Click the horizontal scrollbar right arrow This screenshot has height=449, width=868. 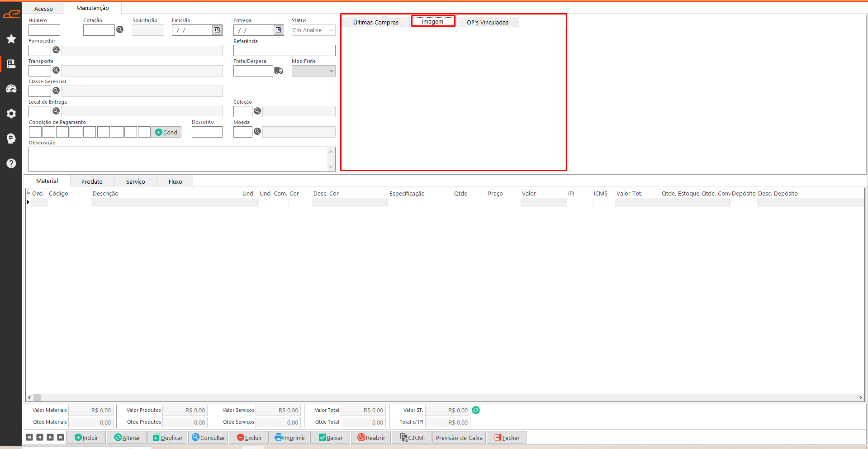860,397
